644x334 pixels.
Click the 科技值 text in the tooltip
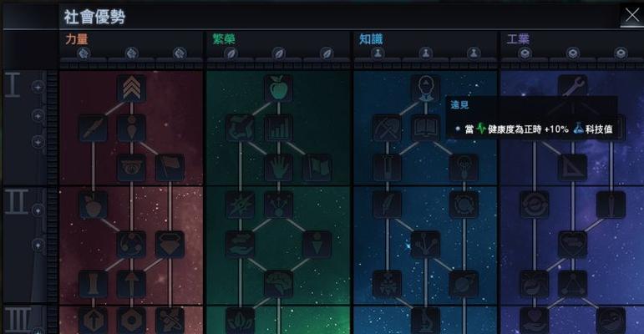click(599, 129)
